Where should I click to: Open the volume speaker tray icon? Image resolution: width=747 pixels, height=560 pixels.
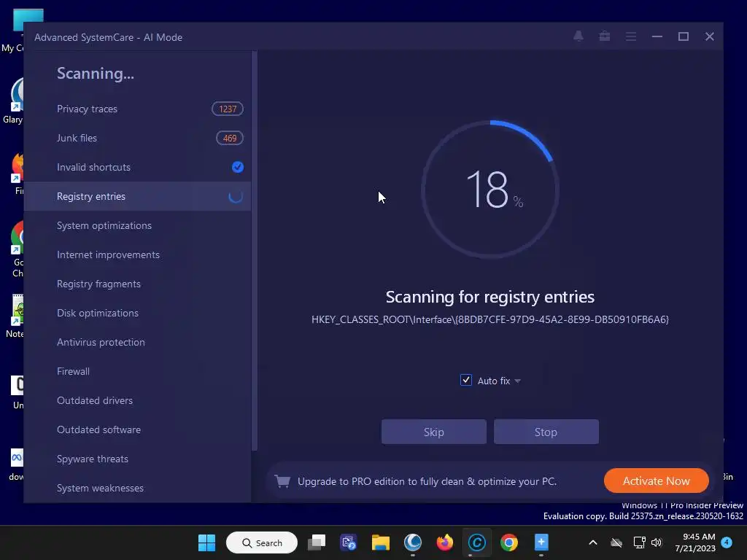[x=657, y=542]
